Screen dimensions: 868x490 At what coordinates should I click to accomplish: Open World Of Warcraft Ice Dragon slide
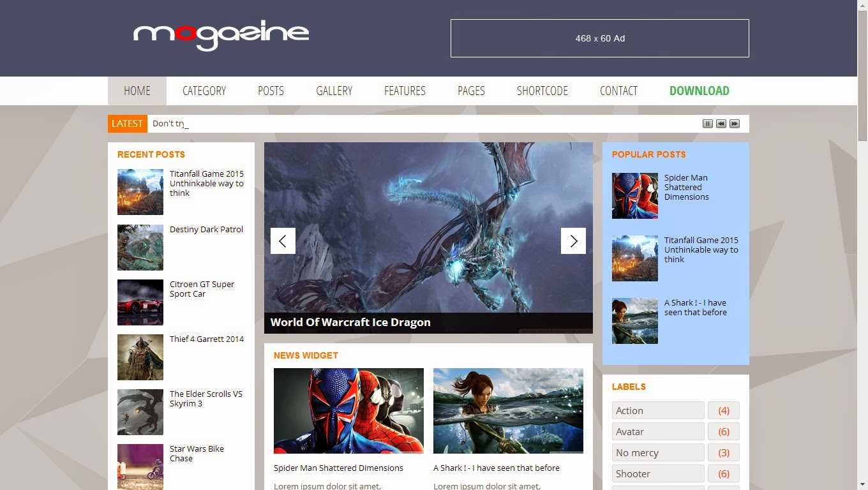pyautogui.click(x=350, y=322)
